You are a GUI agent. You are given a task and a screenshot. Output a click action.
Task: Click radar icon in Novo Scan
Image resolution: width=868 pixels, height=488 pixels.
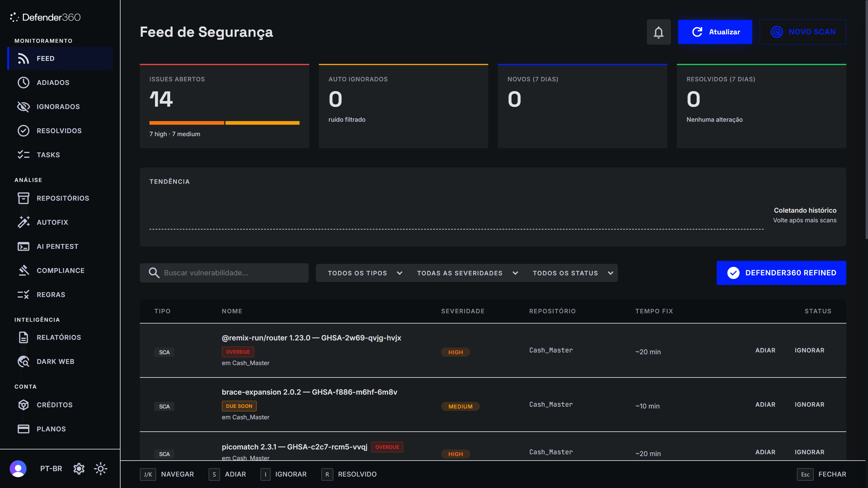[776, 32]
